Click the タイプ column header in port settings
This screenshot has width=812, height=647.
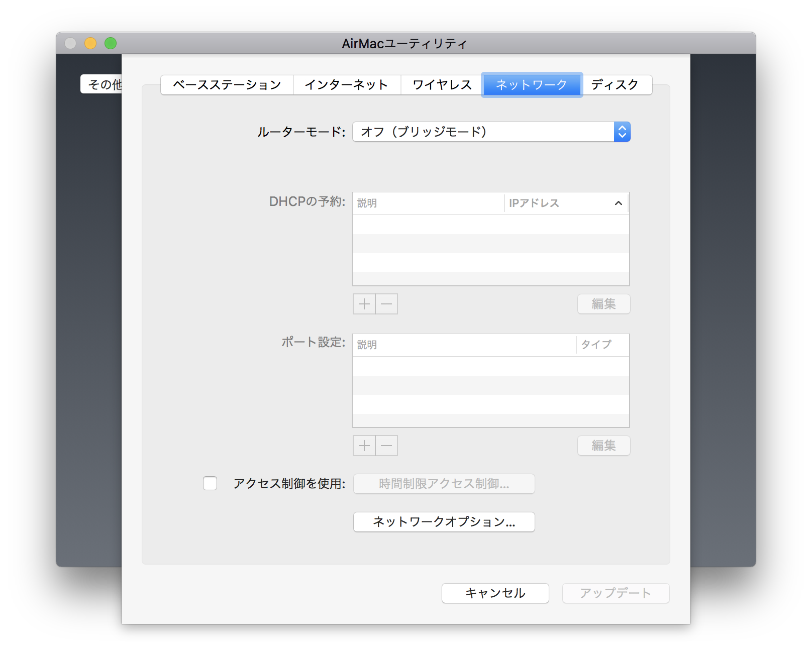[602, 345]
